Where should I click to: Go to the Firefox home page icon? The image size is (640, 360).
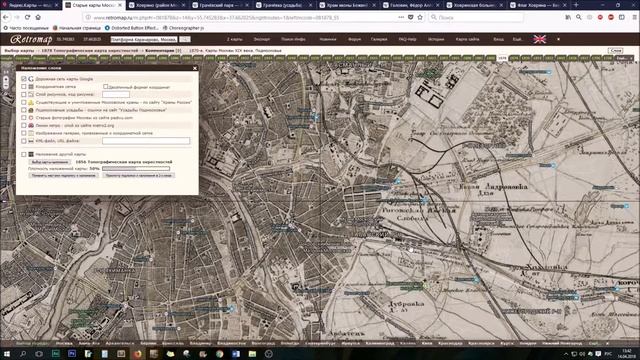click(38, 17)
